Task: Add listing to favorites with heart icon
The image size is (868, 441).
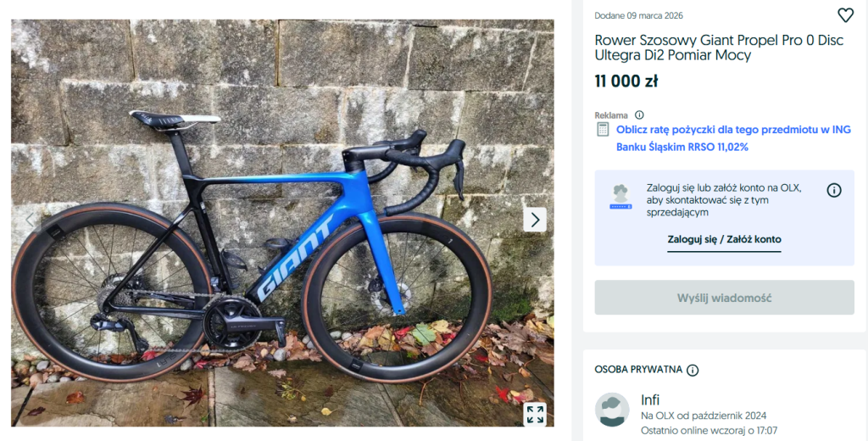Action: (845, 15)
